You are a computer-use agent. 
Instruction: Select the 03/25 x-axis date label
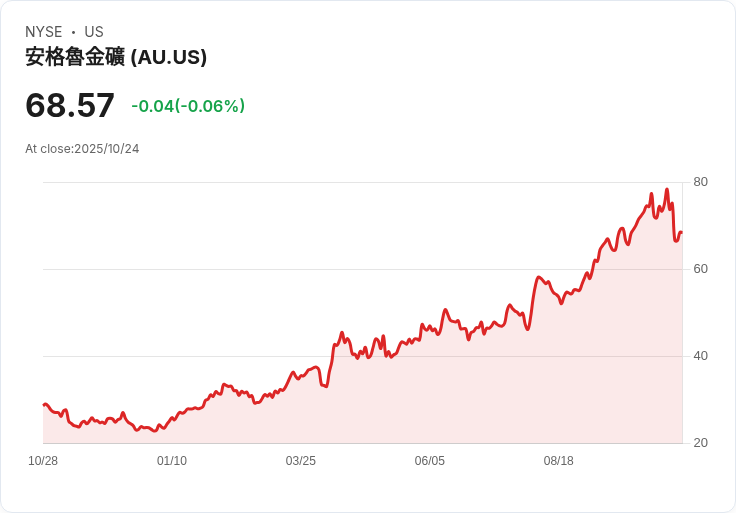[301, 461]
